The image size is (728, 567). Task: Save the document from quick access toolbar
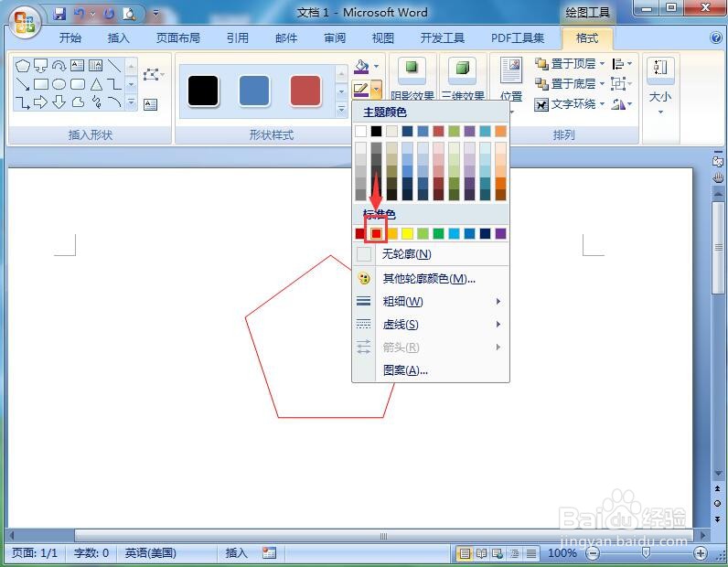coord(59,14)
